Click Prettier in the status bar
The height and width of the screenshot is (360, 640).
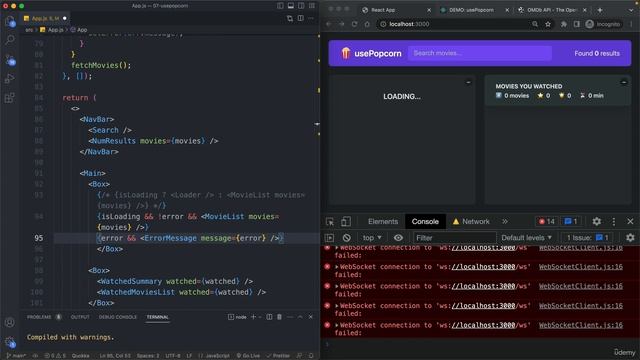pos(278,356)
